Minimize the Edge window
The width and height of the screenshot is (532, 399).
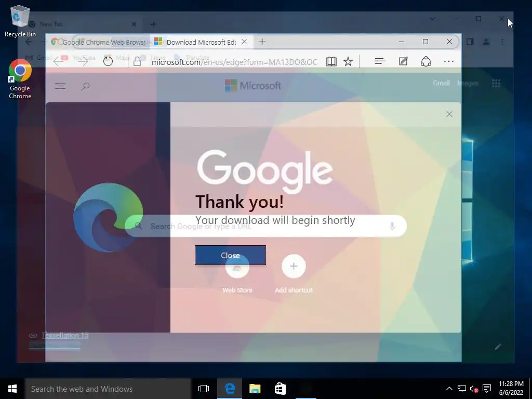coord(402,42)
